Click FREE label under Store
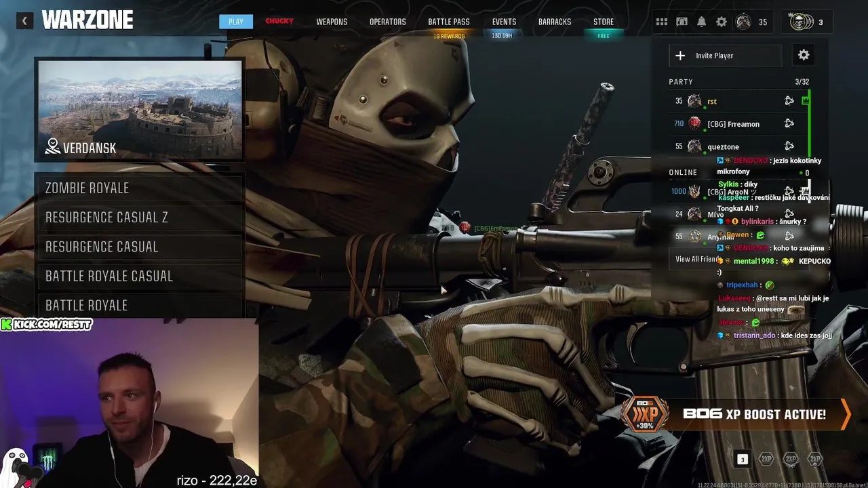Viewport: 868px width, 488px height. coord(604,36)
